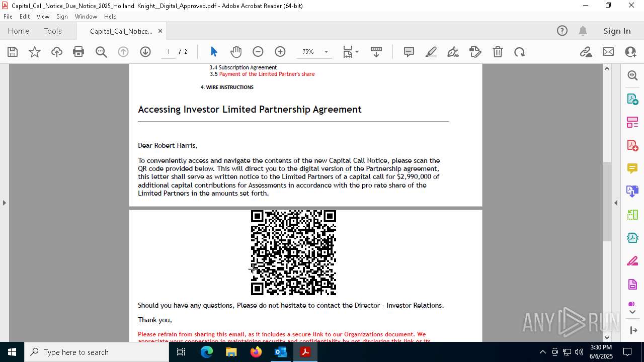Open the search tool in right panel
644x362 pixels.
click(x=632, y=75)
